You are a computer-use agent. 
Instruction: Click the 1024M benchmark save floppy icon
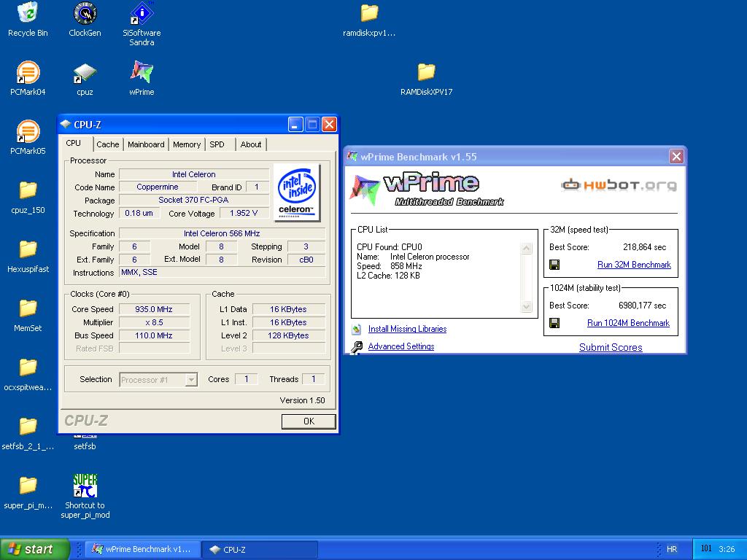554,323
